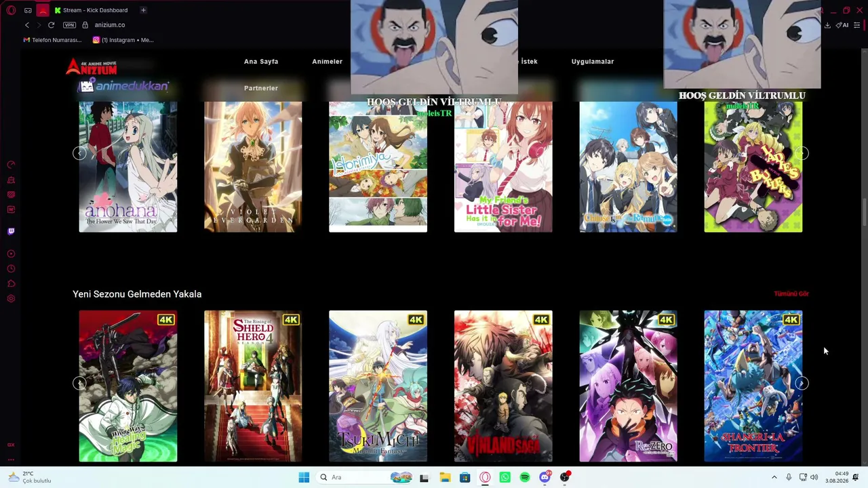868x488 pixels.
Task: Open the Ladies vs Butlers poster
Action: click(x=753, y=167)
